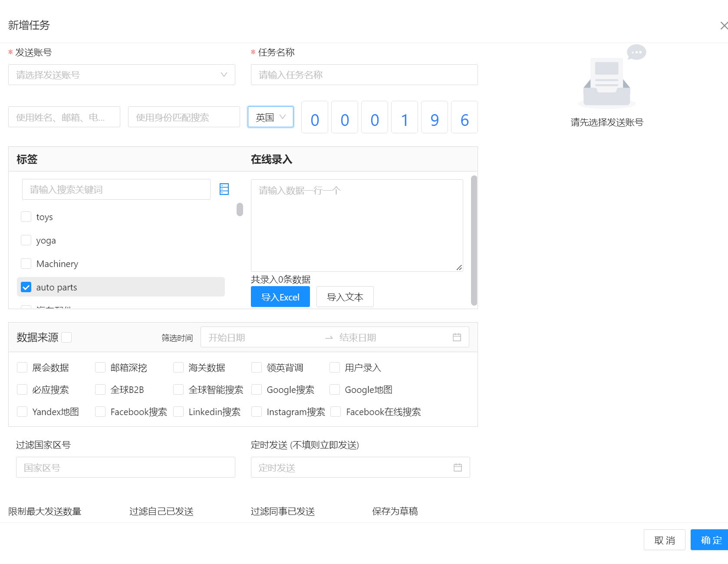Expand the 英国 country dropdown

(x=270, y=117)
